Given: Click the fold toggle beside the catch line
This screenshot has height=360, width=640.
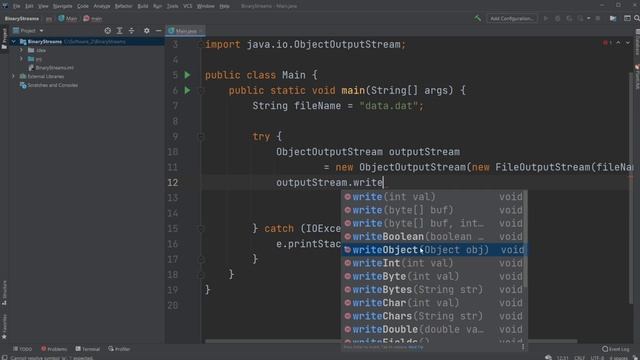Looking at the screenshot, I should (200, 229).
